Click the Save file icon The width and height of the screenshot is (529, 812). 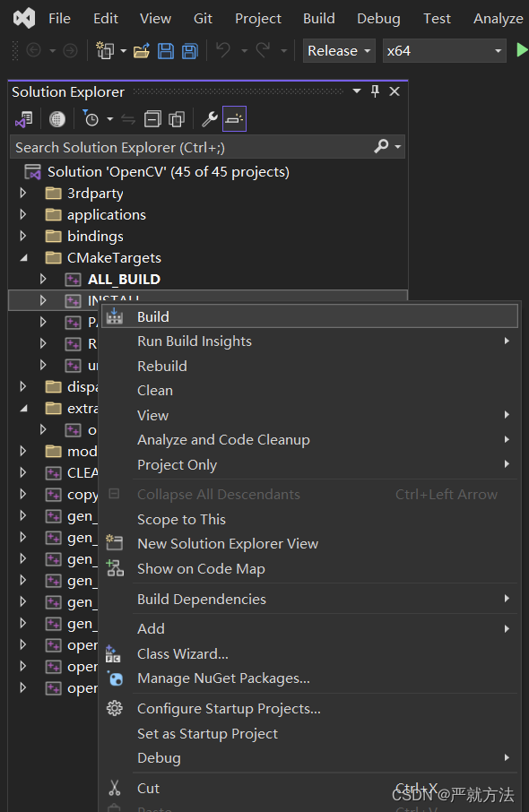pyautogui.click(x=165, y=50)
